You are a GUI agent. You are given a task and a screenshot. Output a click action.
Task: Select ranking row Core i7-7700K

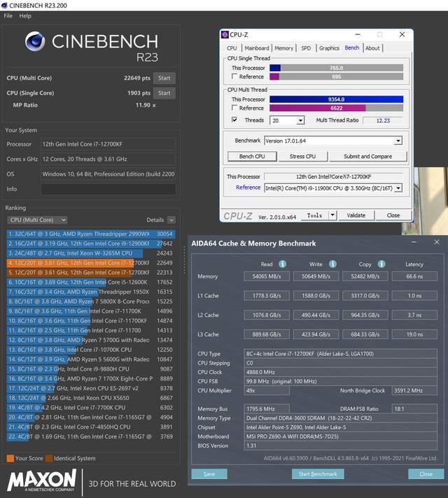[x=91, y=408]
